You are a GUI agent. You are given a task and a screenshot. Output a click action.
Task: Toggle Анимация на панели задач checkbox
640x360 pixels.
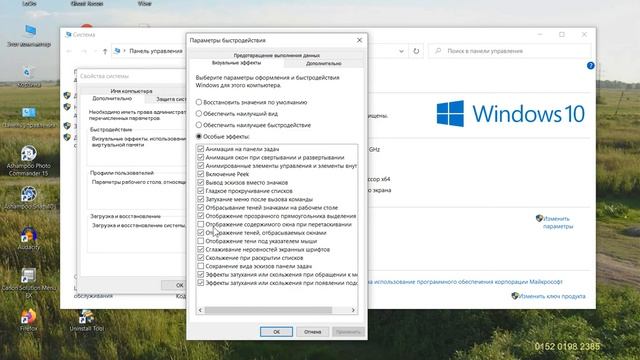(200, 149)
